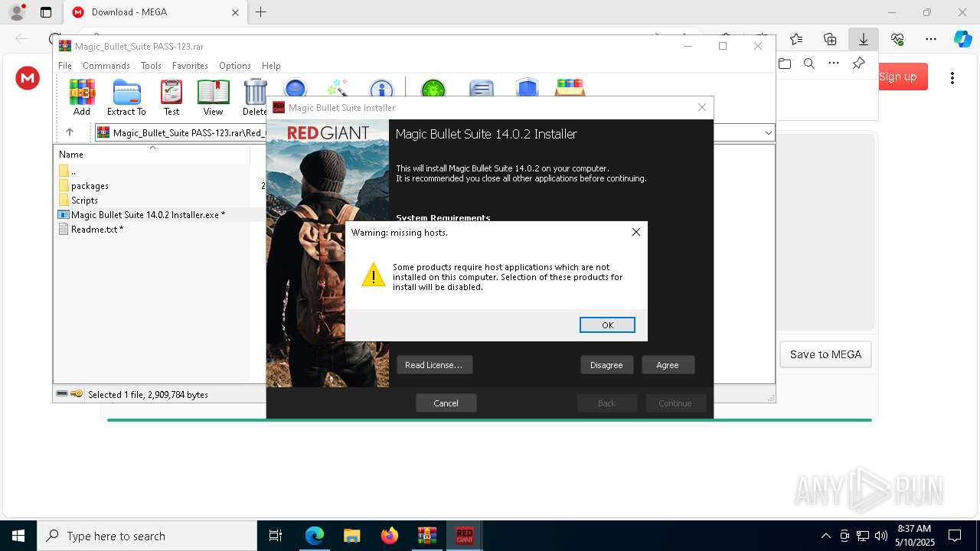980x551 pixels.
Task: Open Edge Collections icon
Action: pyautogui.click(x=830, y=39)
